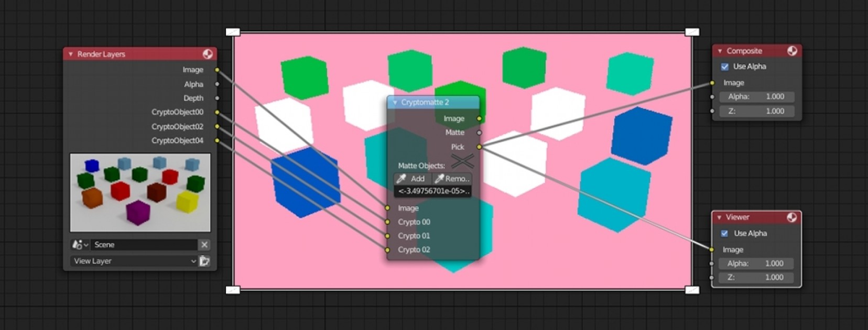Click Cryptomatte Matte output socket
The height and width of the screenshot is (330, 868).
tap(479, 133)
